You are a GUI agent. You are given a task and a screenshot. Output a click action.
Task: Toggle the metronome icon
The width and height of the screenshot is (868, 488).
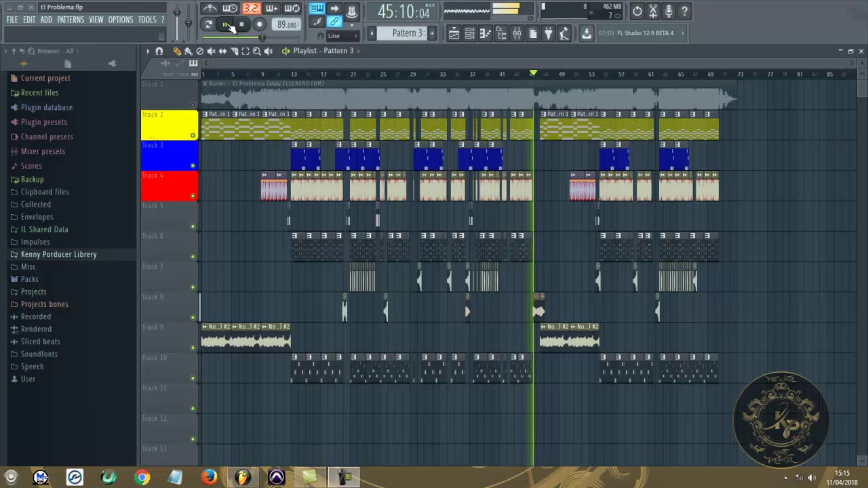click(210, 9)
